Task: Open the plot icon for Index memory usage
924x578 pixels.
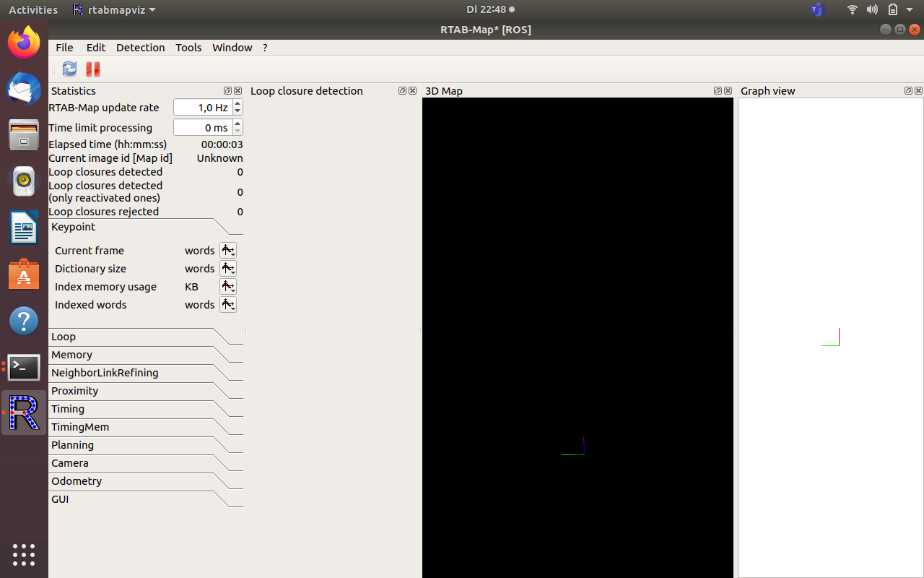Action: click(228, 287)
